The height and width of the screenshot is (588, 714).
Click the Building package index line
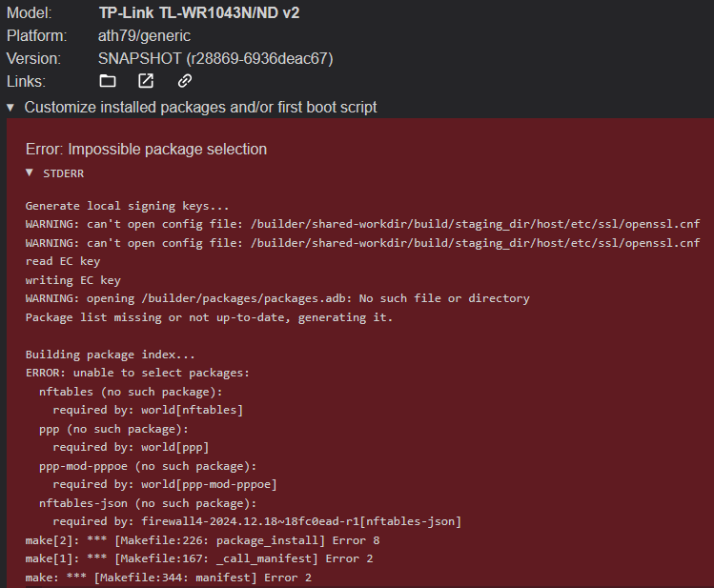pyautogui.click(x=111, y=355)
